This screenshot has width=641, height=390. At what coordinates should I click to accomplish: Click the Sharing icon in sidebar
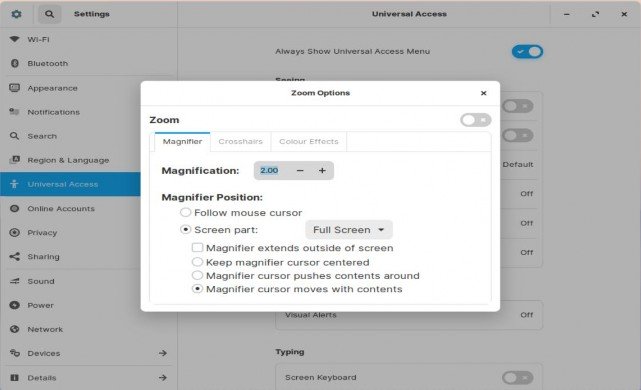pos(14,256)
